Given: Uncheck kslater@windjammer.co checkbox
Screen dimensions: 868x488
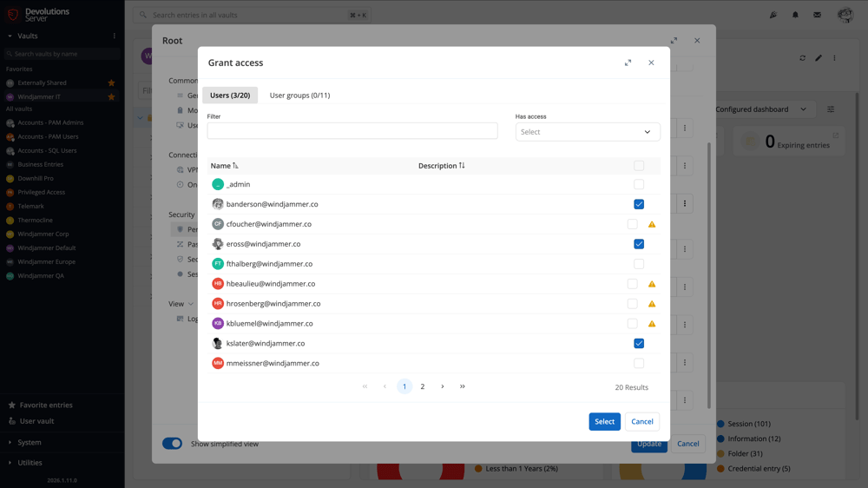Looking at the screenshot, I should (639, 344).
